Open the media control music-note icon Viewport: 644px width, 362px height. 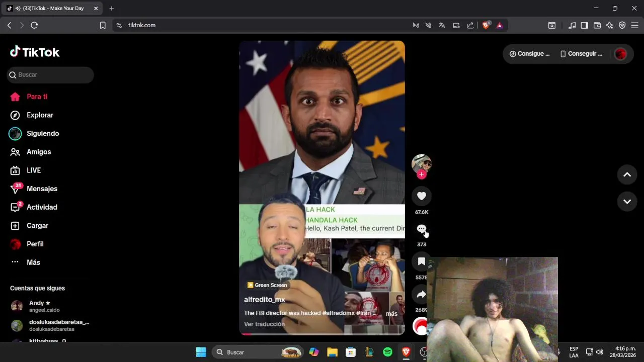(572, 25)
